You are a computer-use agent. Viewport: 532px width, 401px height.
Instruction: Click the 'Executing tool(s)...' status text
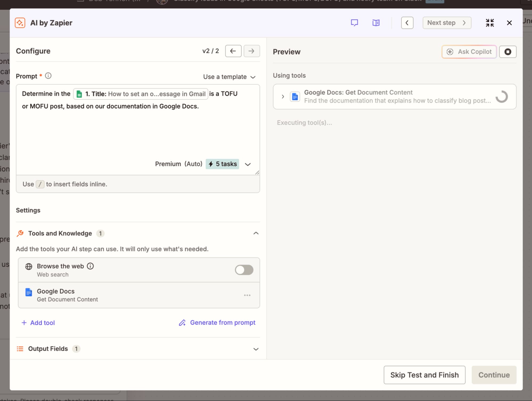[304, 123]
